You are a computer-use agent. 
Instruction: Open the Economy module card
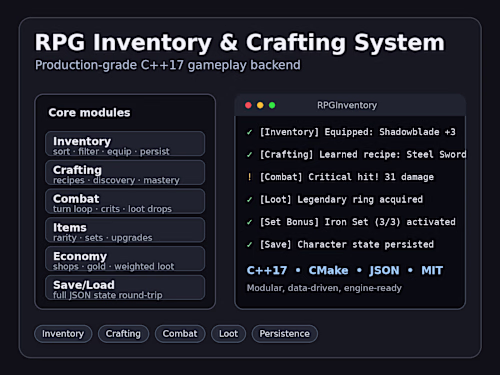pyautogui.click(x=125, y=259)
